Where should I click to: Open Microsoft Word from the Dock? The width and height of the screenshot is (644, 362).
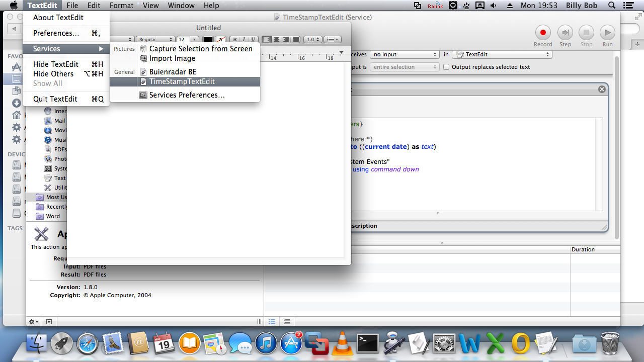470,344
